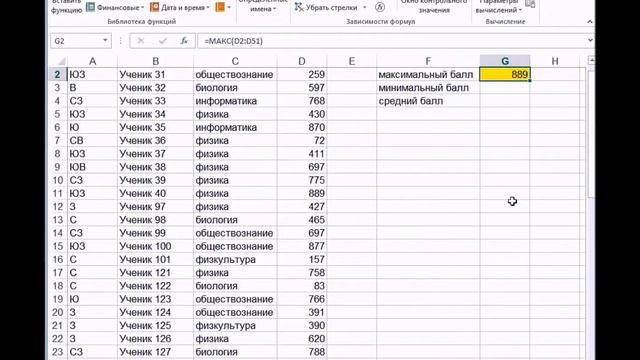
Task: Select cell Ученик 97
Action: (156, 207)
